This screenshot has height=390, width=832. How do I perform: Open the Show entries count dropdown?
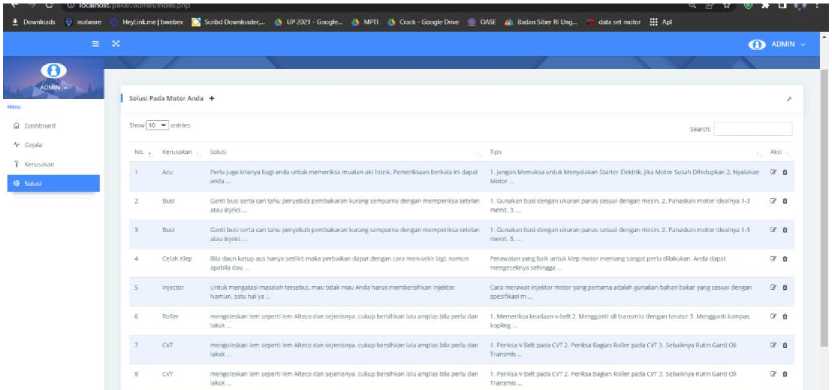click(x=157, y=125)
